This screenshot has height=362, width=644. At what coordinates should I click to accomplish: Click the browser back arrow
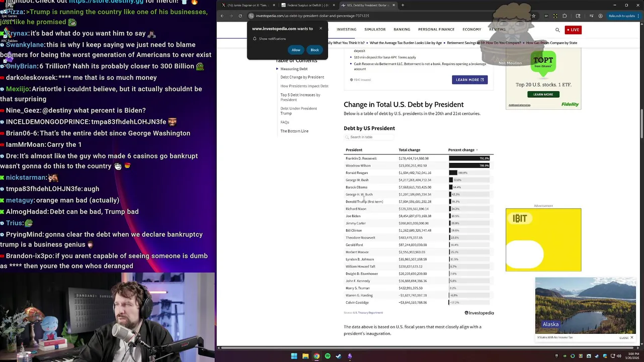click(222, 16)
